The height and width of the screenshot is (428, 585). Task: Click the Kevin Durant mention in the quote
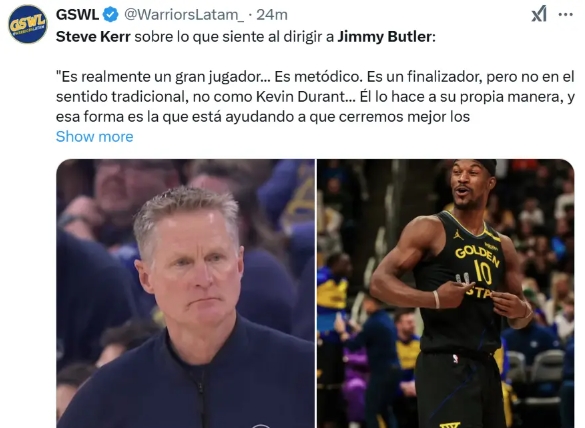pyautogui.click(x=301, y=97)
